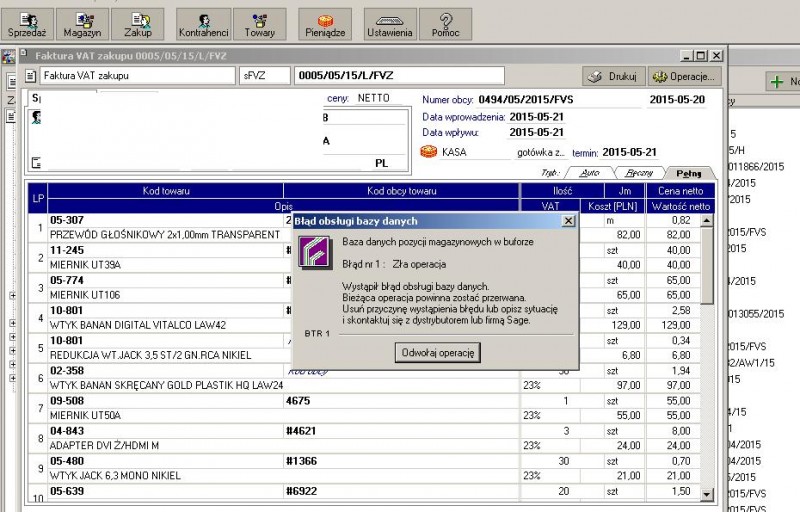Image resolution: width=800 pixels, height=512 pixels.
Task: Click scroll down arrow of items table
Action: [x=707, y=494]
